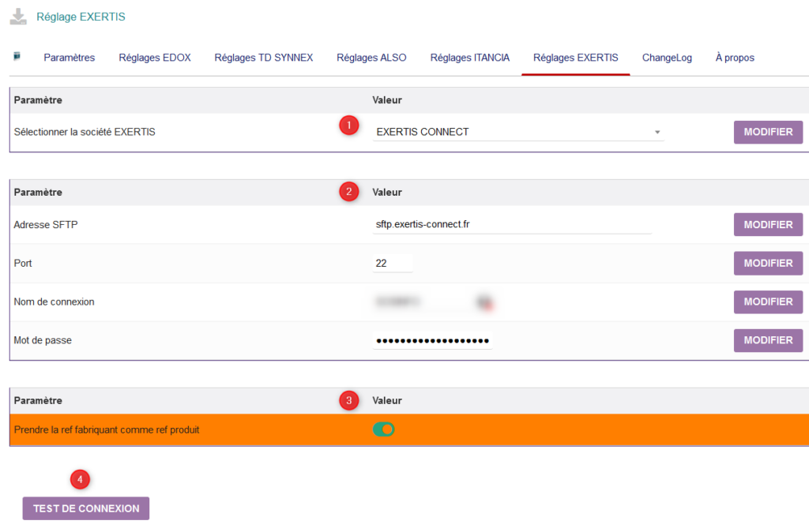The width and height of the screenshot is (809, 532).
Task: Click the 'Nom de connexion' label
Action: [x=55, y=302]
